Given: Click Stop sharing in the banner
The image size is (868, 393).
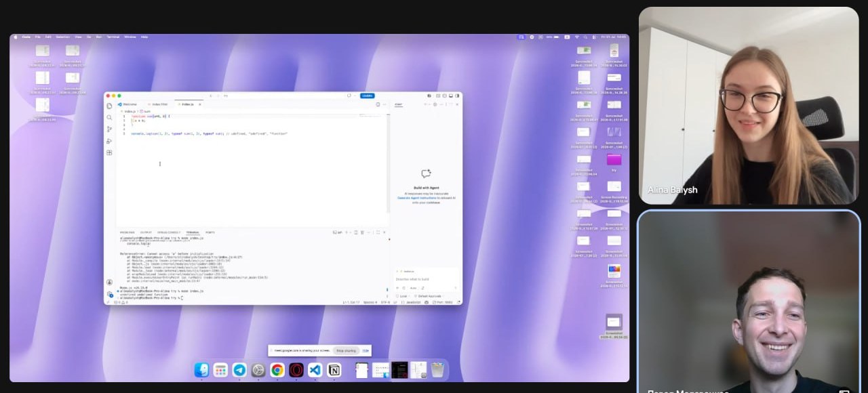Looking at the screenshot, I should (x=346, y=350).
